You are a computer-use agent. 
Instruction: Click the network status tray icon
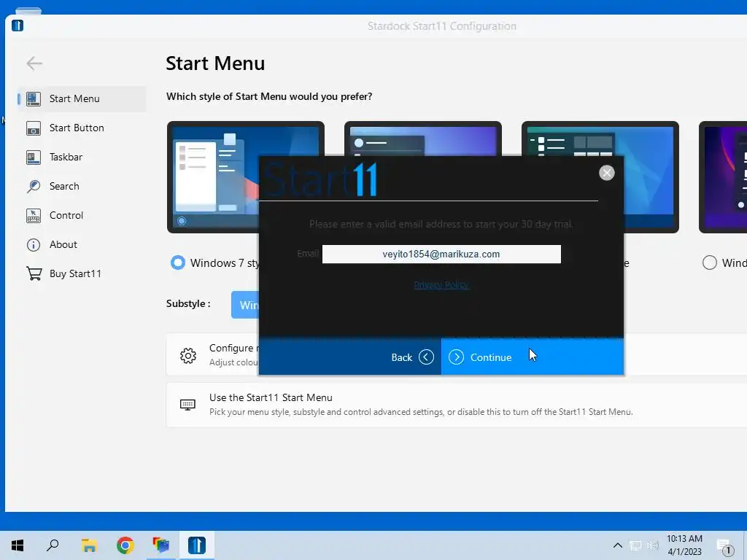pos(635,545)
